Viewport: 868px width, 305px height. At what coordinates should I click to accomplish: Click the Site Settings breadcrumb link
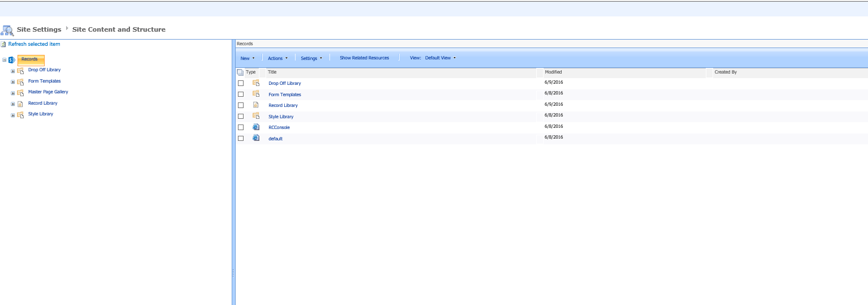(x=39, y=29)
